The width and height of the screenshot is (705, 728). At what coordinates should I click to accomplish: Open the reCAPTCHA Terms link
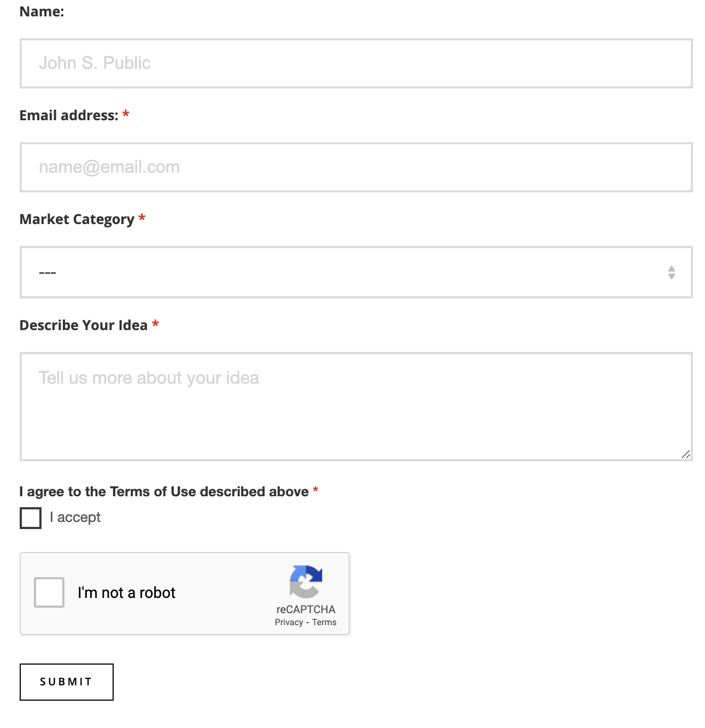pos(325,622)
